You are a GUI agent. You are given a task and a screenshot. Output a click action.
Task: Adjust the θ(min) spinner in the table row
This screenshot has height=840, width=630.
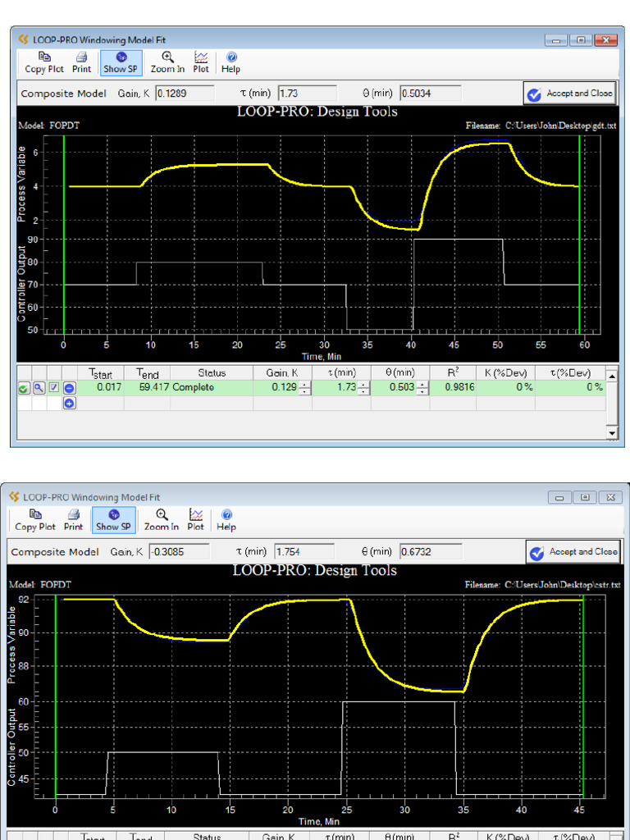click(422, 388)
